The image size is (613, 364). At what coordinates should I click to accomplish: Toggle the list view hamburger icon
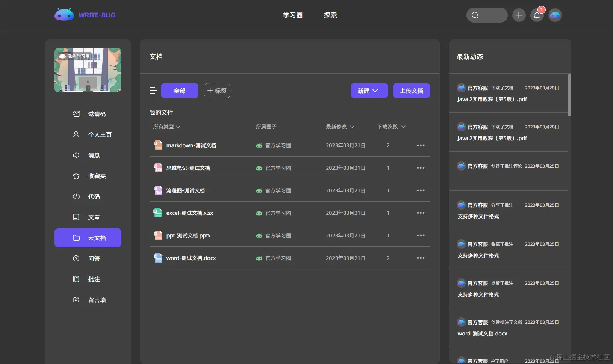(x=153, y=91)
